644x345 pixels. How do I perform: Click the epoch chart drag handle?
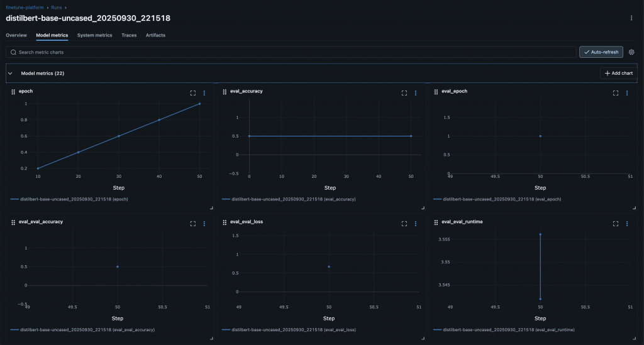(13, 92)
